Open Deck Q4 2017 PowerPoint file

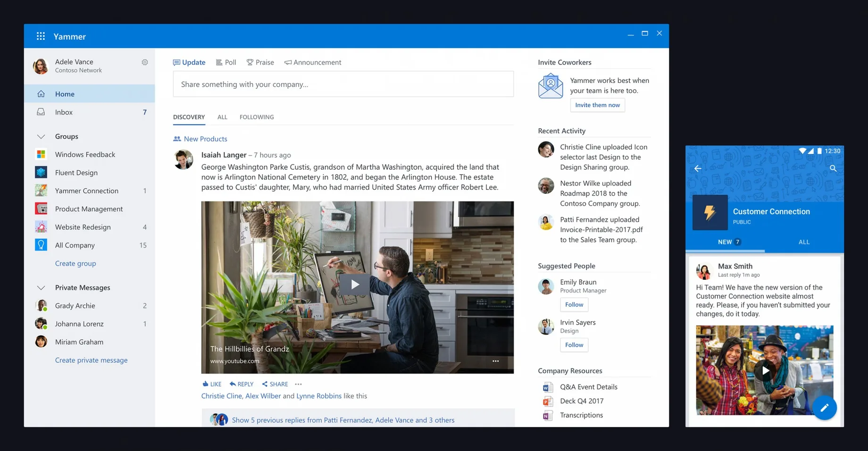(x=573, y=401)
